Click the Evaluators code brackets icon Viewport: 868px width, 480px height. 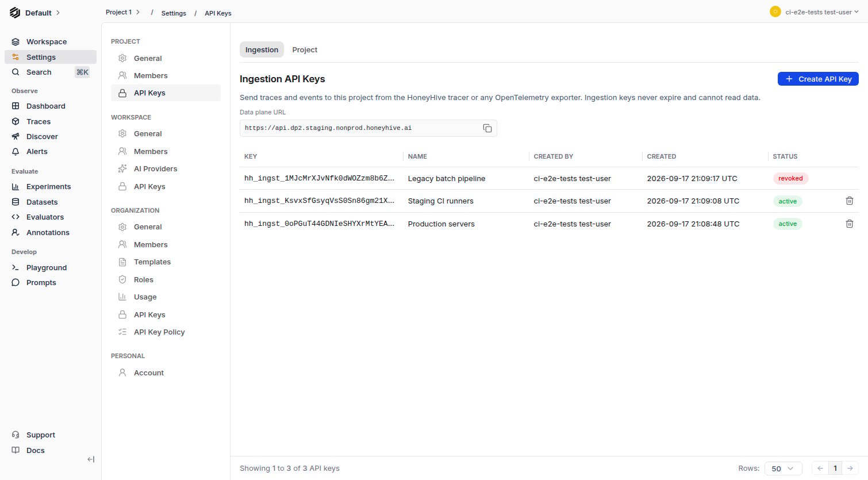click(x=16, y=217)
